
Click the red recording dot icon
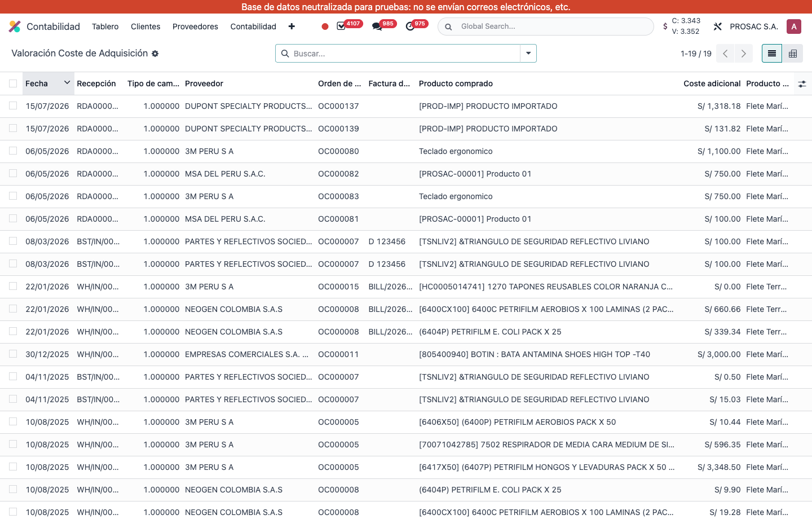click(x=325, y=27)
